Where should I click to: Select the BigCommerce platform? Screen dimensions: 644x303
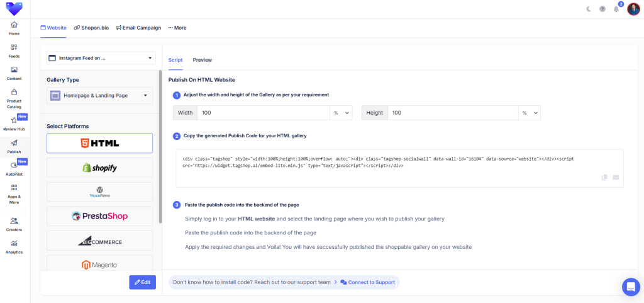100,241
